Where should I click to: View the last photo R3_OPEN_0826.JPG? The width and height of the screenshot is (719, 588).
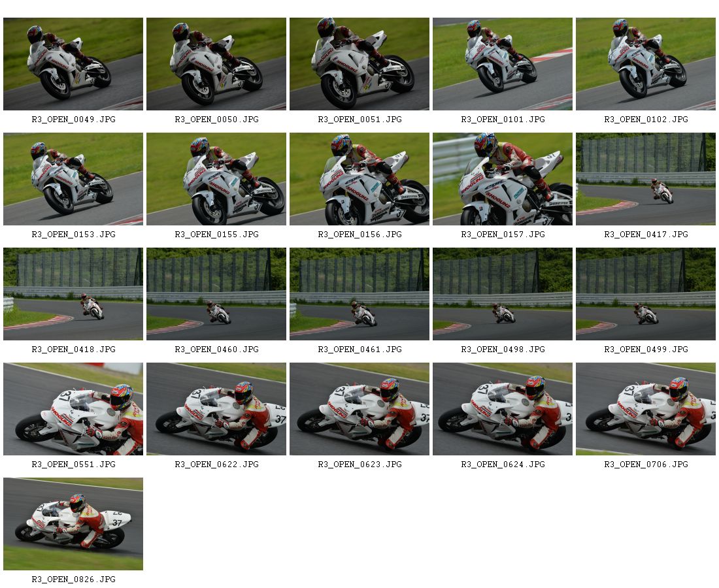click(73, 524)
